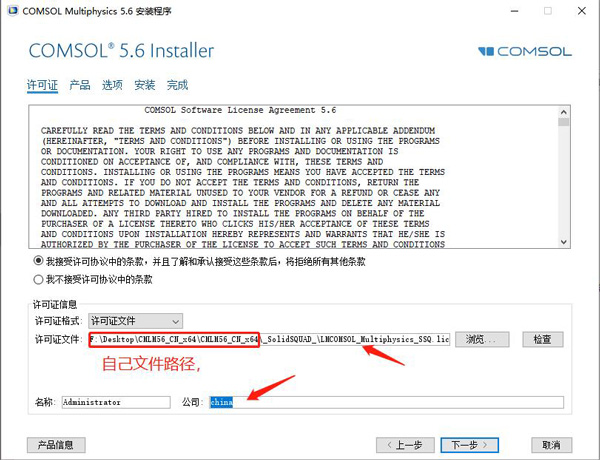Click the COMSOL app icon in title bar
Image resolution: width=600 pixels, height=460 pixels.
click(x=13, y=11)
